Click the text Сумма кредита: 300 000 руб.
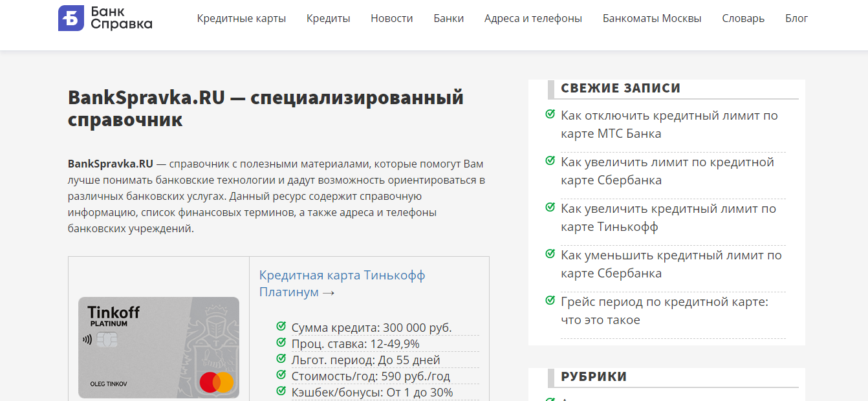The width and height of the screenshot is (868, 401). click(371, 328)
